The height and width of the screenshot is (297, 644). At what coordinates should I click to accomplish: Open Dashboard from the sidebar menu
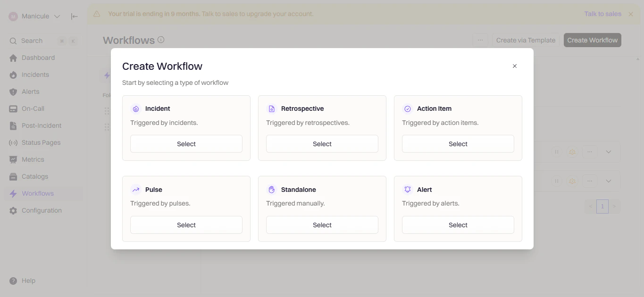[x=14, y=58]
